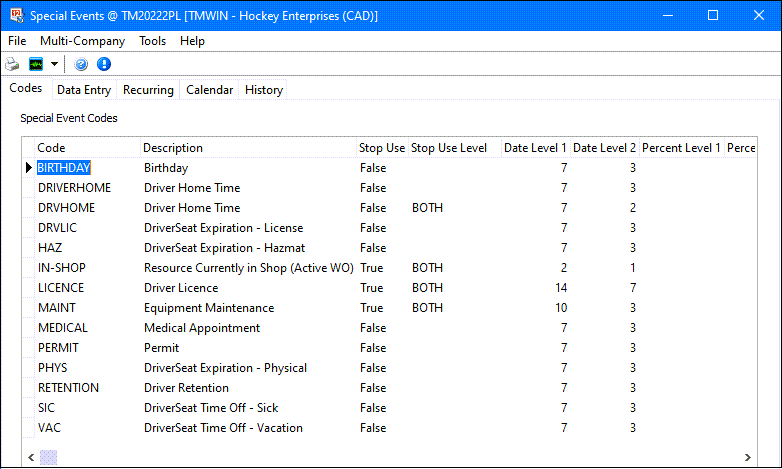The image size is (782, 469).
Task: Open the Tools menu
Action: [152, 41]
